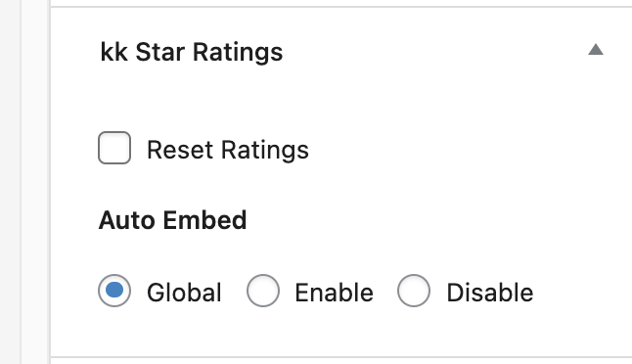
Task: Click the Global option label
Action: pos(184,293)
